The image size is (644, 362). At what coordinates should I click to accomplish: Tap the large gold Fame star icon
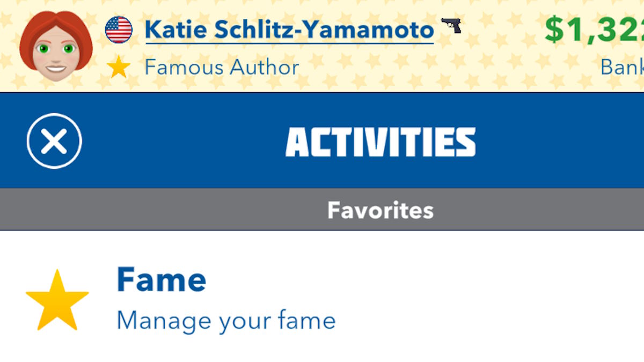(x=57, y=301)
